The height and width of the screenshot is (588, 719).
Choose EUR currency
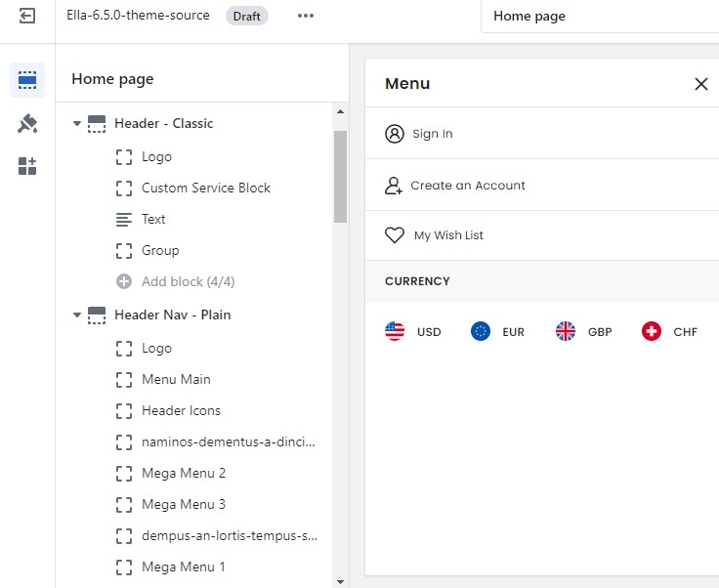coord(513,332)
